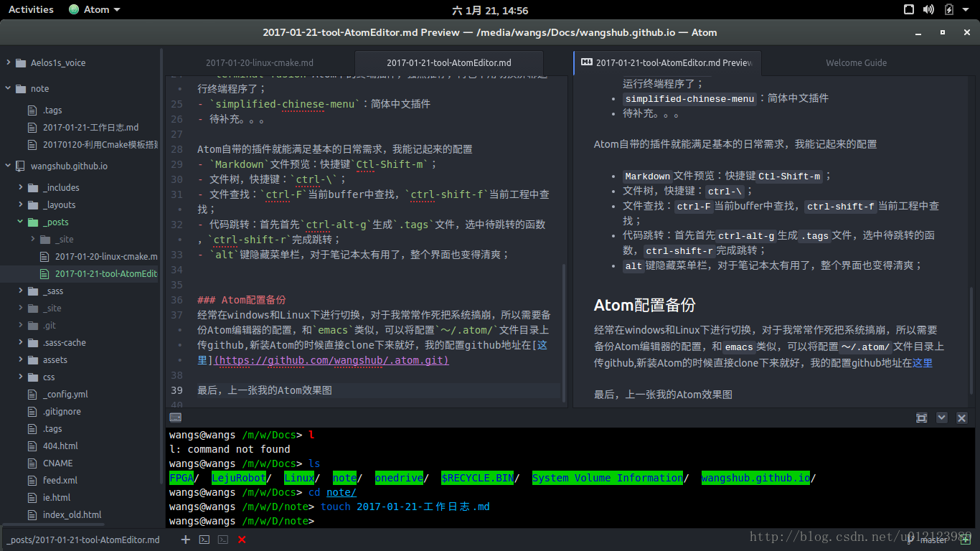Add a new terminal with the plus icon
980x551 pixels.
click(185, 540)
